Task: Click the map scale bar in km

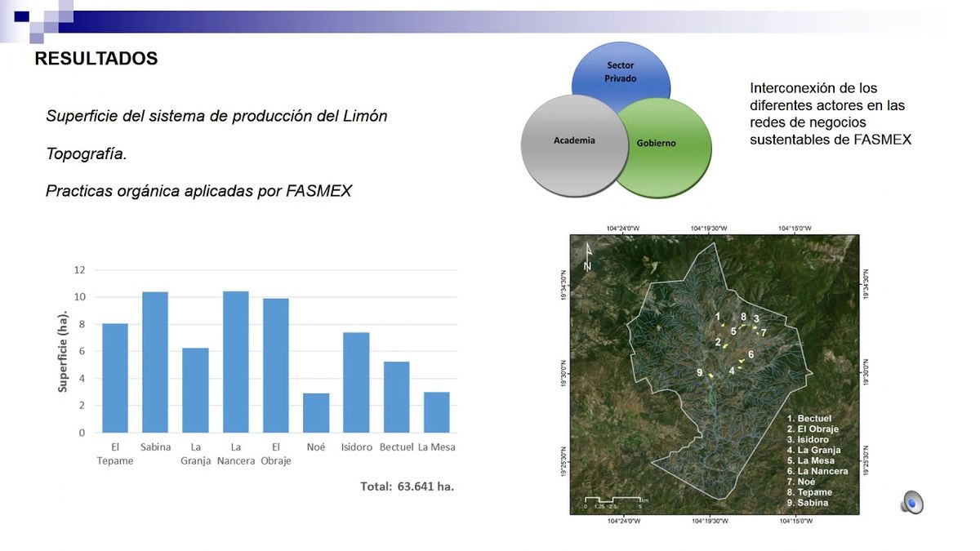Action: (x=617, y=501)
